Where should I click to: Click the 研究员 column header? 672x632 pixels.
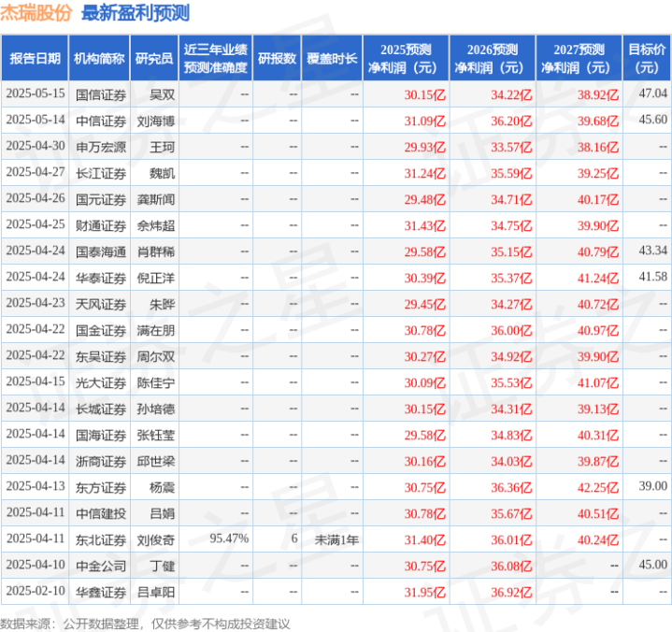(x=154, y=58)
